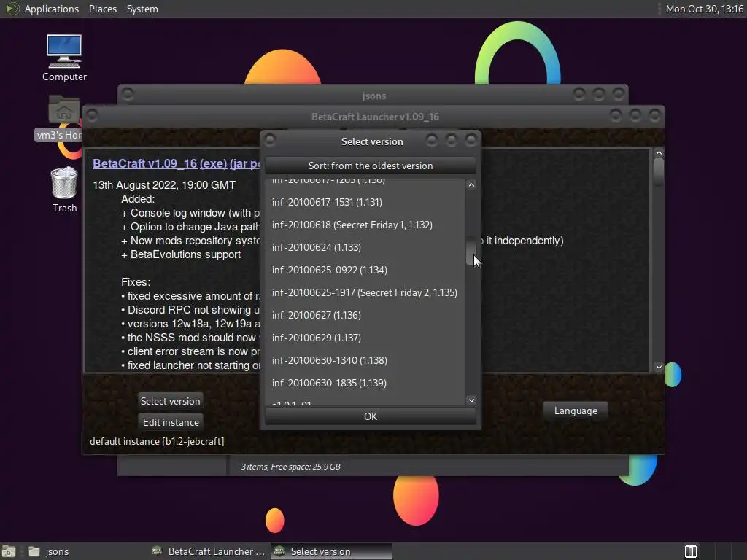Open the Places menu

tap(102, 9)
